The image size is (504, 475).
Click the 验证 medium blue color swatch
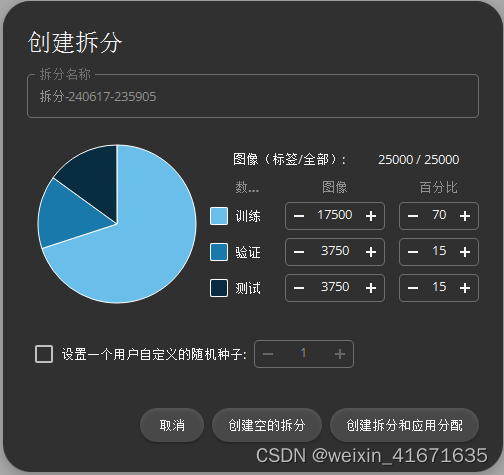click(x=219, y=252)
